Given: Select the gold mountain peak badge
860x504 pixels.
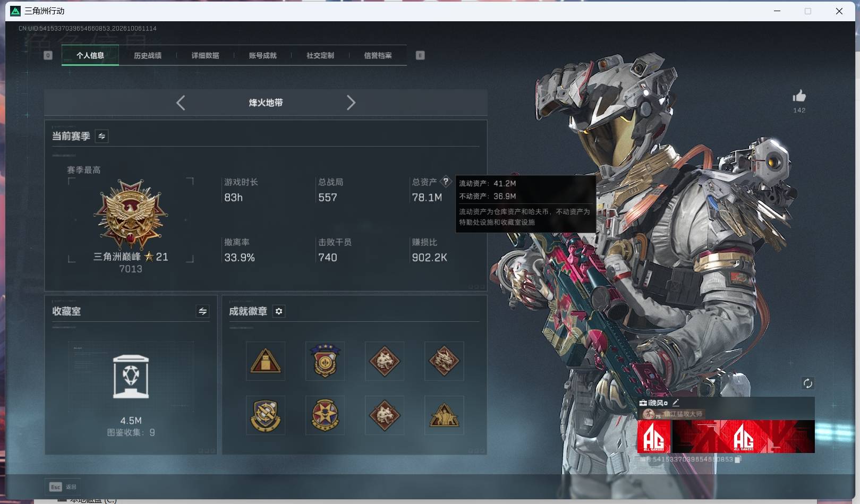Looking at the screenshot, I should 444,415.
